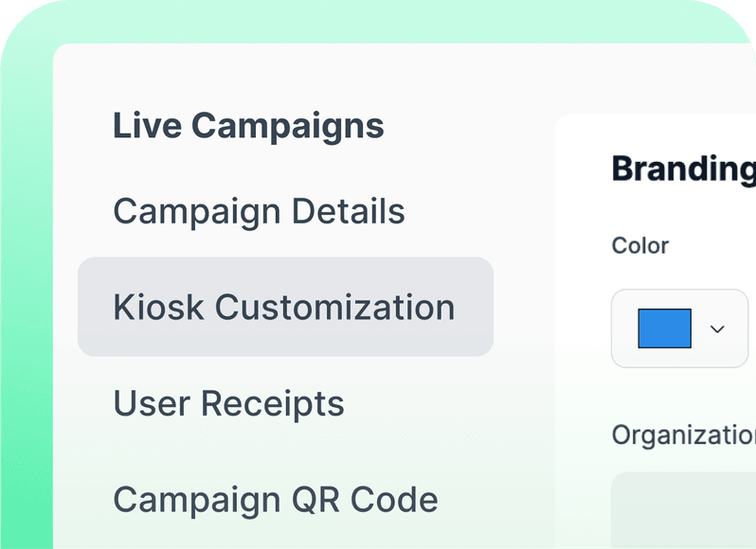
Task: Click the word Details in Campaign Details
Action: coord(348,210)
